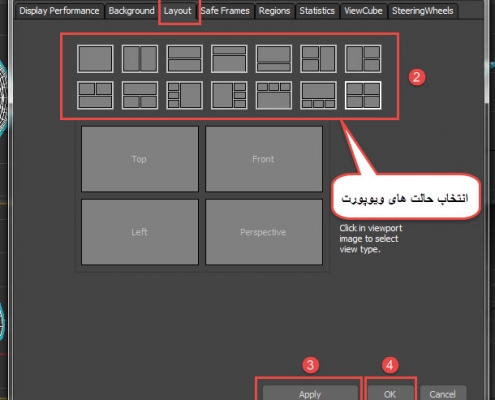Go to the ViewCube tab

pos(363,11)
